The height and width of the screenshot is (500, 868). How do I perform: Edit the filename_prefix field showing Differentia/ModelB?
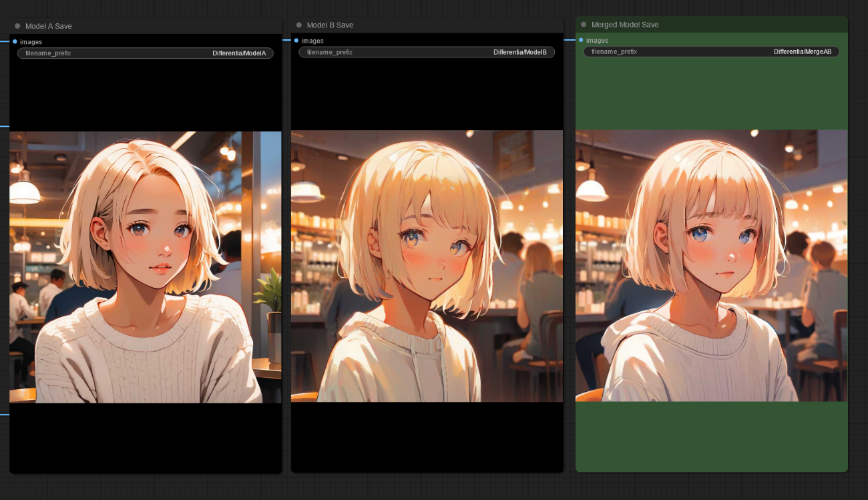pos(427,52)
